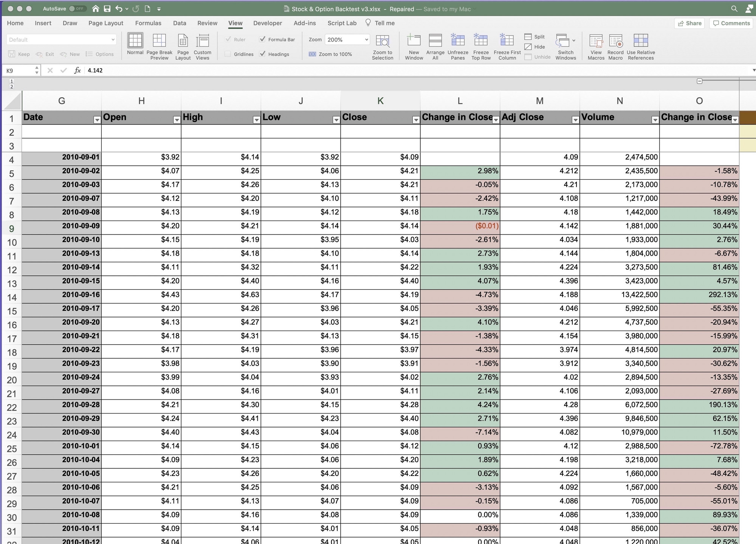Arrange All windows
Image resolution: width=756 pixels, height=544 pixels.
pos(435,47)
